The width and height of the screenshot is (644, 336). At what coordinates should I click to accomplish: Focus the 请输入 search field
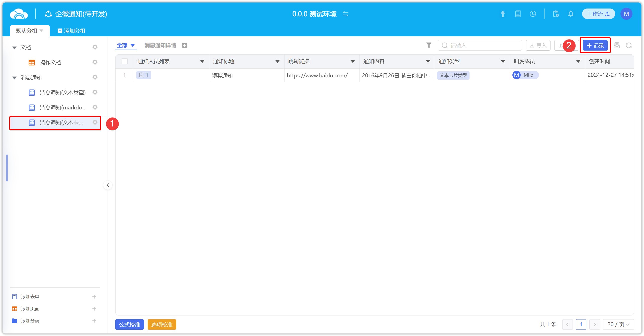(480, 45)
